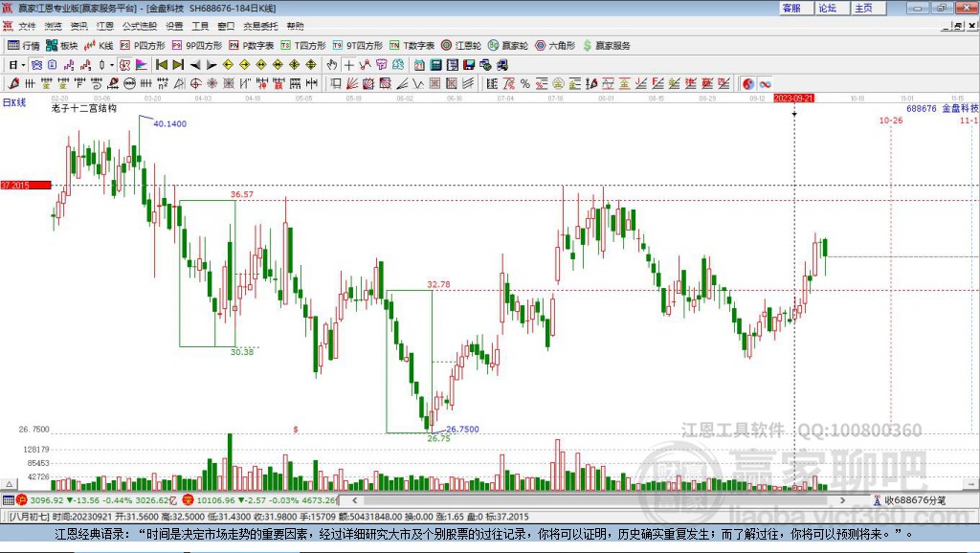Viewport: 980px width, 553px height.
Task: Click the 688676 金盘科技 stock label
Action: [x=942, y=108]
